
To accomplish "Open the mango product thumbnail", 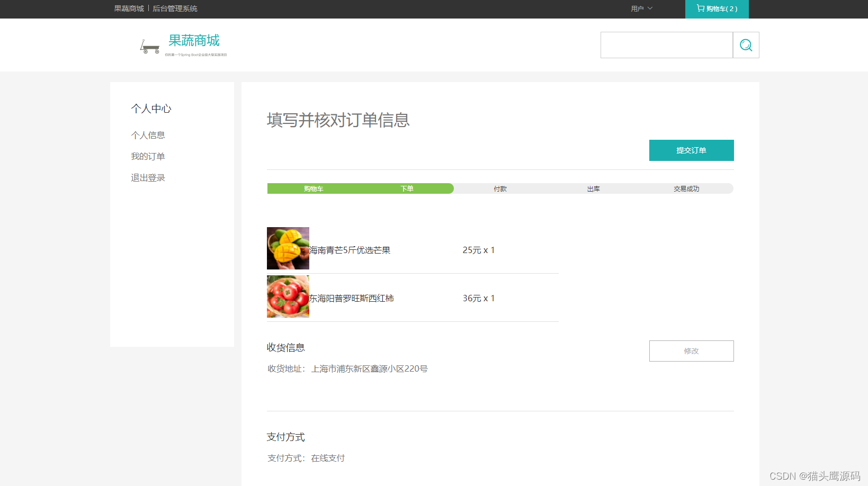I will 288,248.
